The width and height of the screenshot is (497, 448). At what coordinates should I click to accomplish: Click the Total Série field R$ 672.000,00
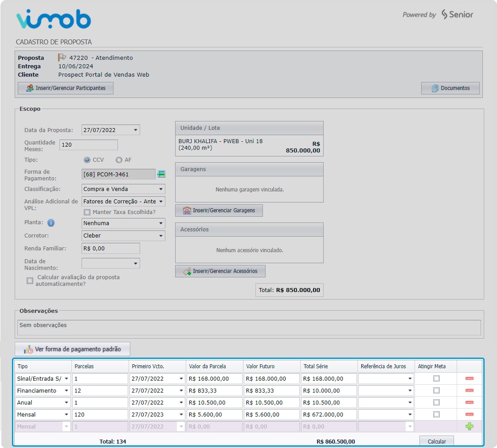tap(329, 414)
